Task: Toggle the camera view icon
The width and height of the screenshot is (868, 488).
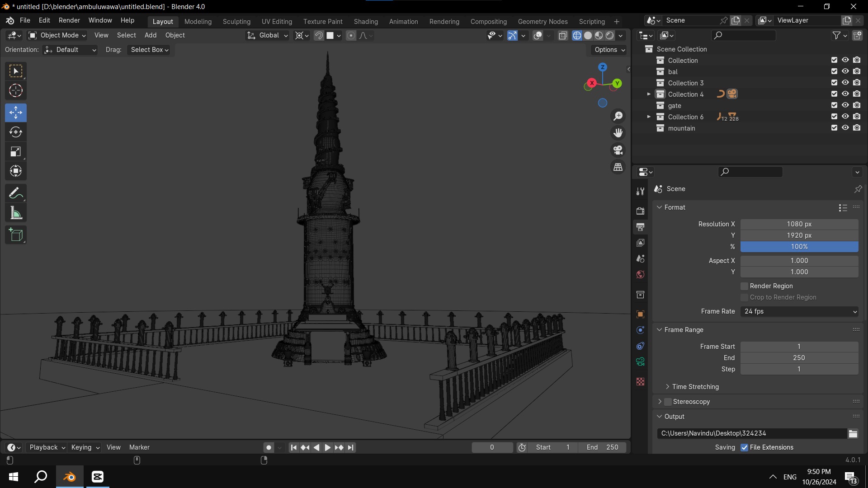Action: click(618, 150)
